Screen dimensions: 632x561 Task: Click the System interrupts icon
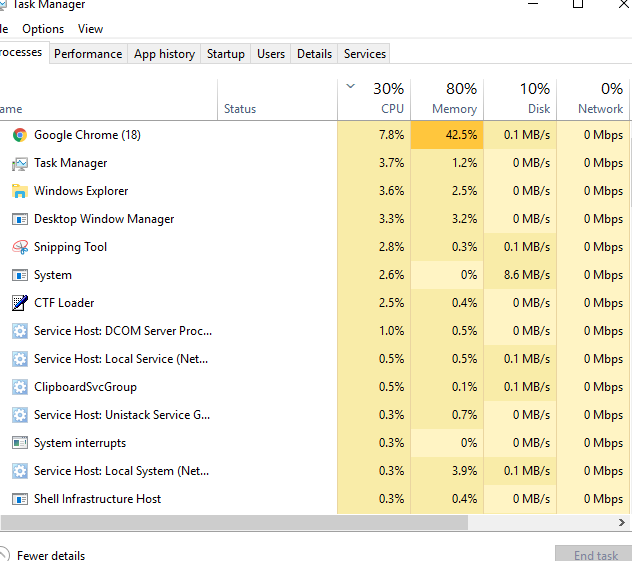[x=20, y=443]
